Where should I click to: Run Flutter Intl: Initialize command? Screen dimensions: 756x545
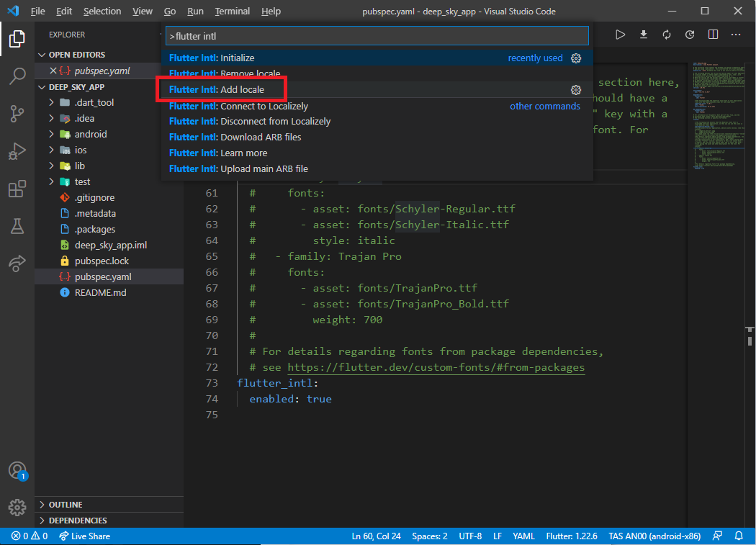(x=212, y=58)
